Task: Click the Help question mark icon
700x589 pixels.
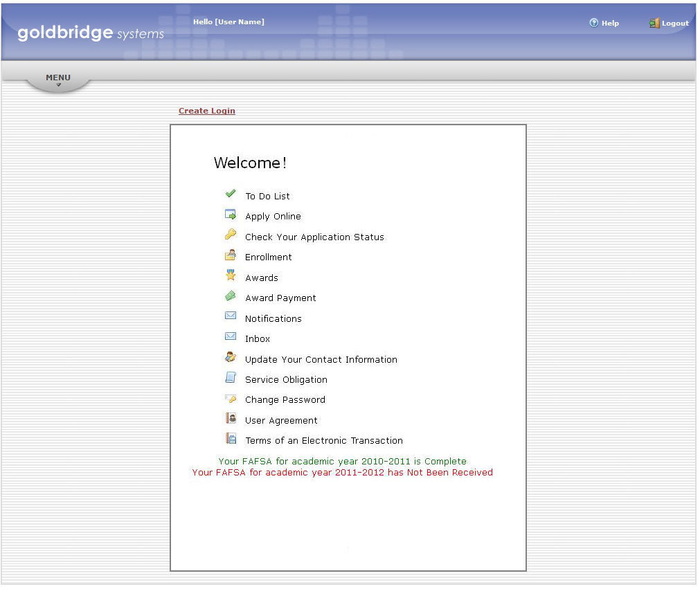Action: point(594,23)
